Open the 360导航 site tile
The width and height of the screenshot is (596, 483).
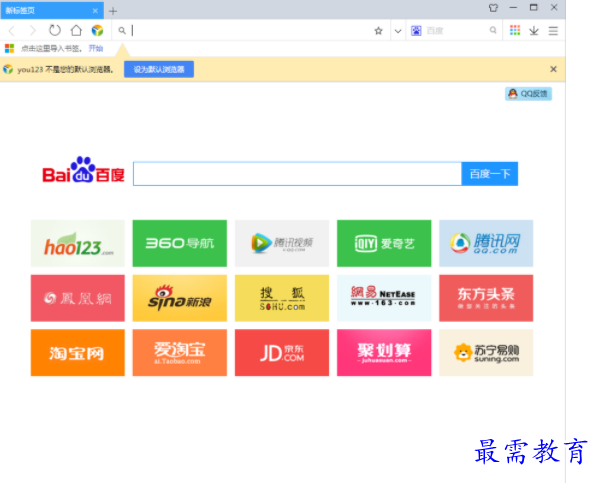click(180, 243)
